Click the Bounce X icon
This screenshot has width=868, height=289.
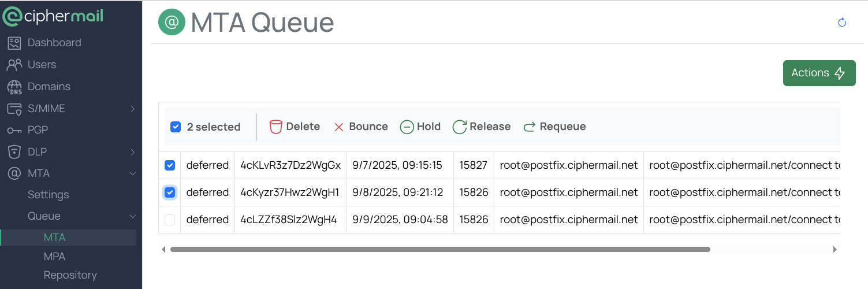click(x=339, y=127)
